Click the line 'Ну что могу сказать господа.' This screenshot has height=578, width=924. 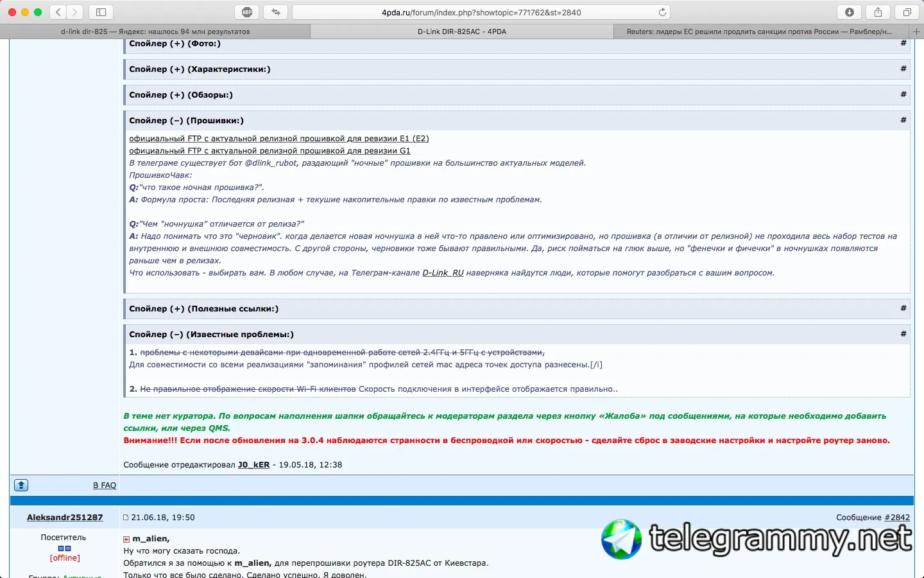(x=182, y=551)
